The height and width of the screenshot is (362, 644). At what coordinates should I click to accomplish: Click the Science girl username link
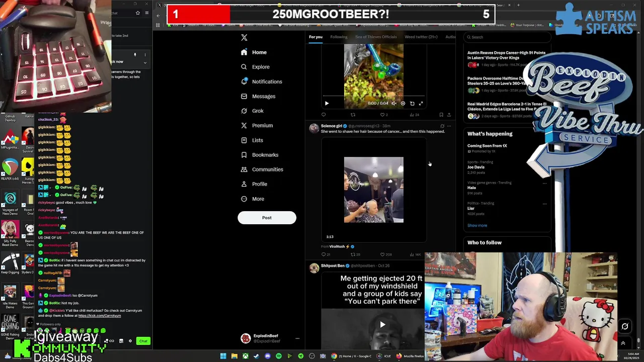[x=331, y=126]
